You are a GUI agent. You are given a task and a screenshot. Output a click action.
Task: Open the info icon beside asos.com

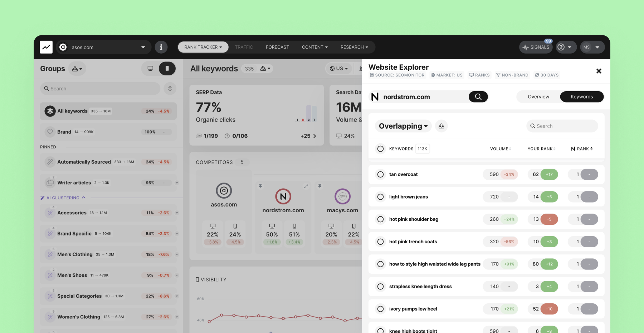pos(161,47)
